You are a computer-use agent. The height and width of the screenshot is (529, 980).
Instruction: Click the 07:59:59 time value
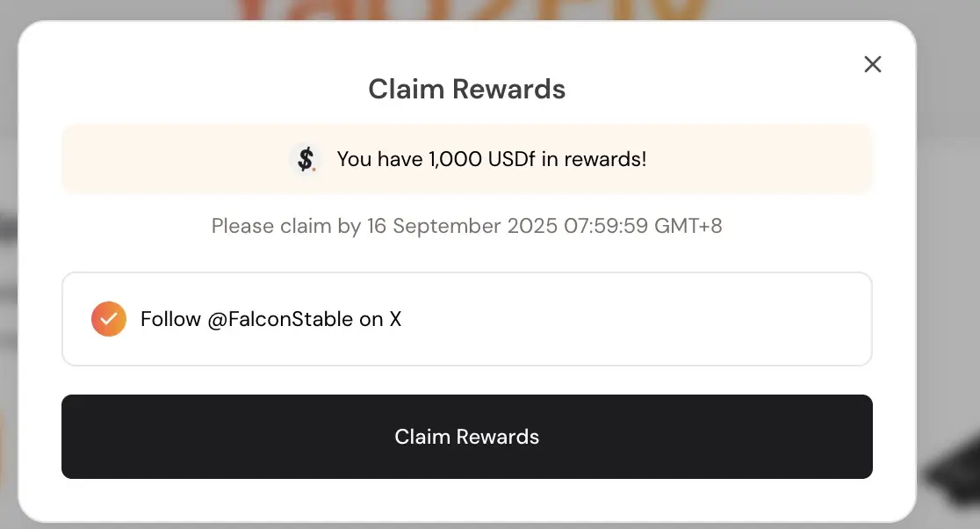pos(606,226)
